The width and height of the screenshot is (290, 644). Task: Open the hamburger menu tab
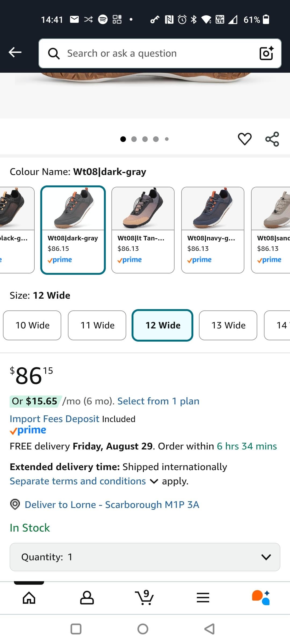tap(203, 598)
